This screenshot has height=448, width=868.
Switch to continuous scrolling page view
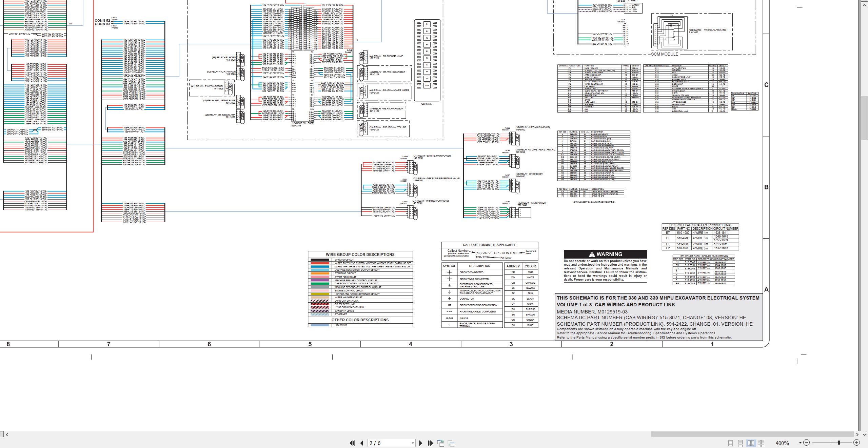coord(741,443)
